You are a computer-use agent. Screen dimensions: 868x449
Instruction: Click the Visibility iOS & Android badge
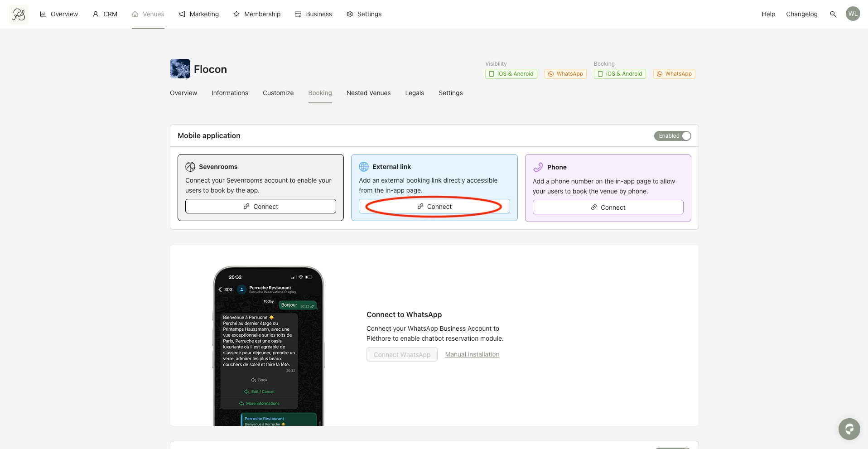click(x=511, y=74)
